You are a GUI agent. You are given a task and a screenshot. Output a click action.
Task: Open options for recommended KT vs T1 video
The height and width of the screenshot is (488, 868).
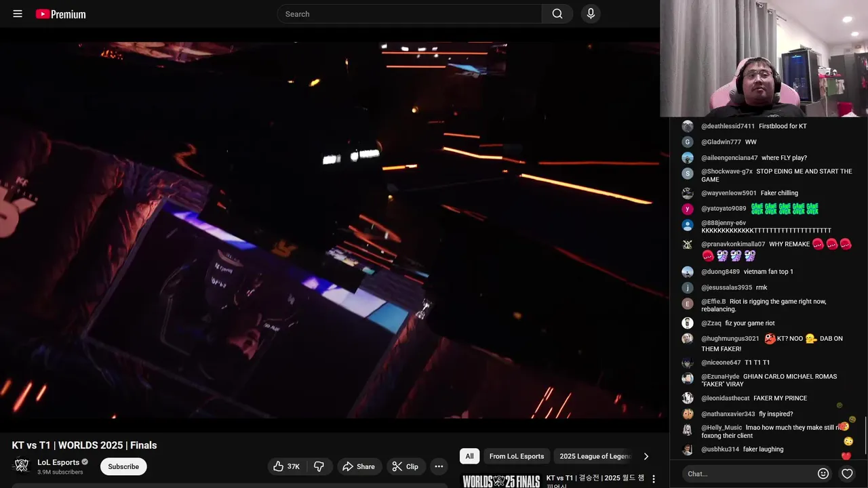[x=654, y=479]
